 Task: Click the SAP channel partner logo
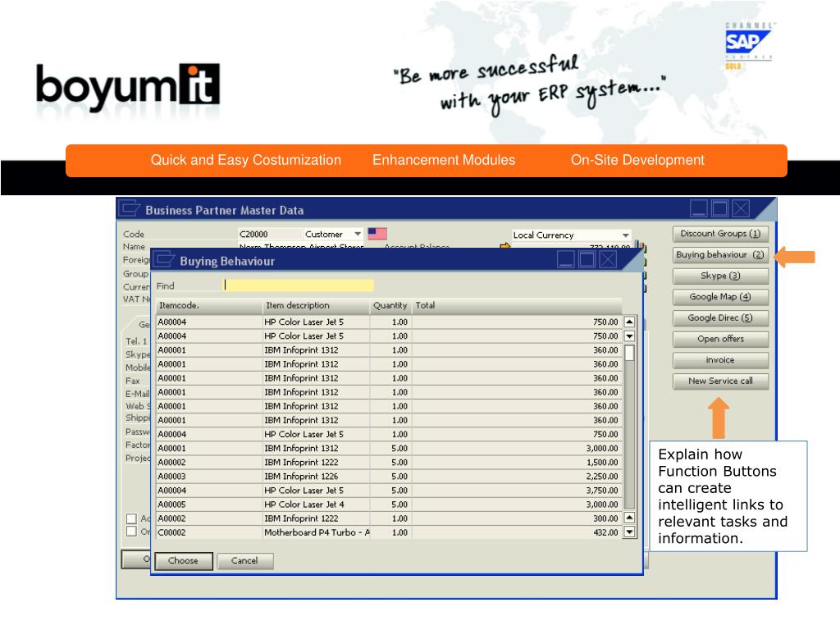pos(748,46)
